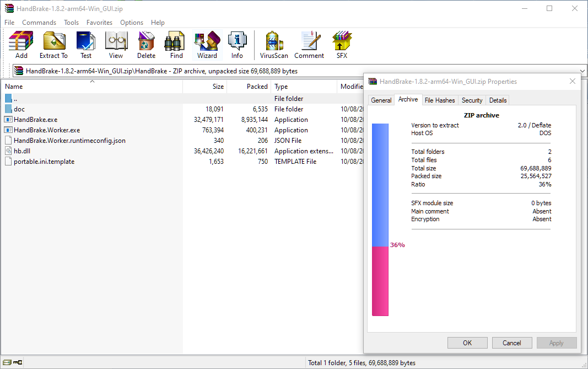Click the Delete toolbar icon

(146, 45)
